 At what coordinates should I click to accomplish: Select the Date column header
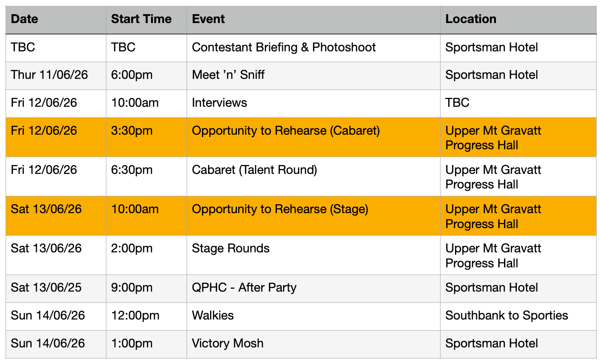[56, 19]
